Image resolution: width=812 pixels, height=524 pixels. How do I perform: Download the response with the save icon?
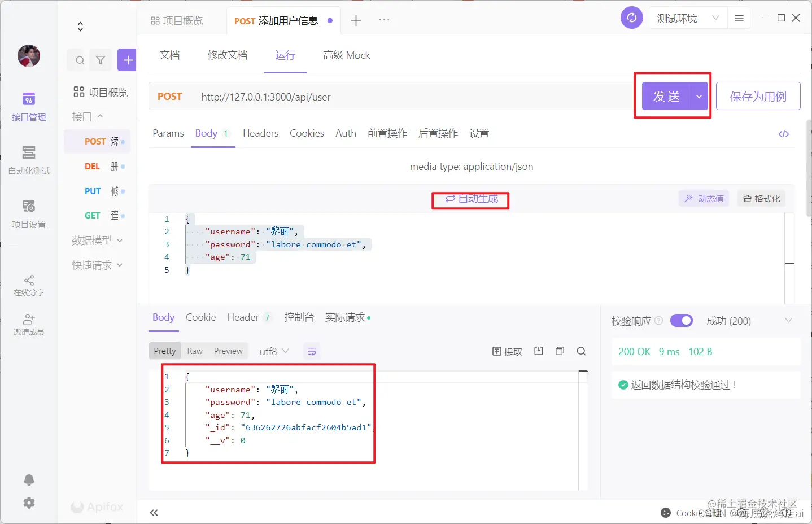point(539,351)
